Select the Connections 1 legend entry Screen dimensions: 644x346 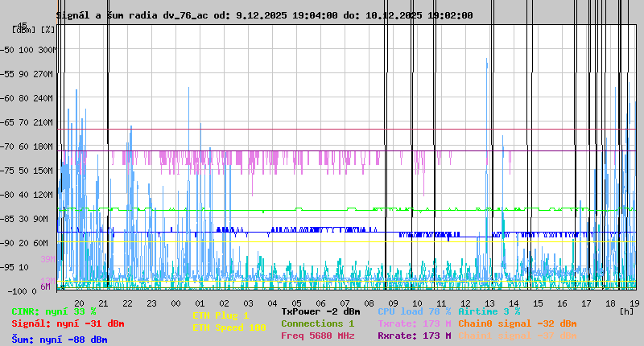(x=317, y=323)
